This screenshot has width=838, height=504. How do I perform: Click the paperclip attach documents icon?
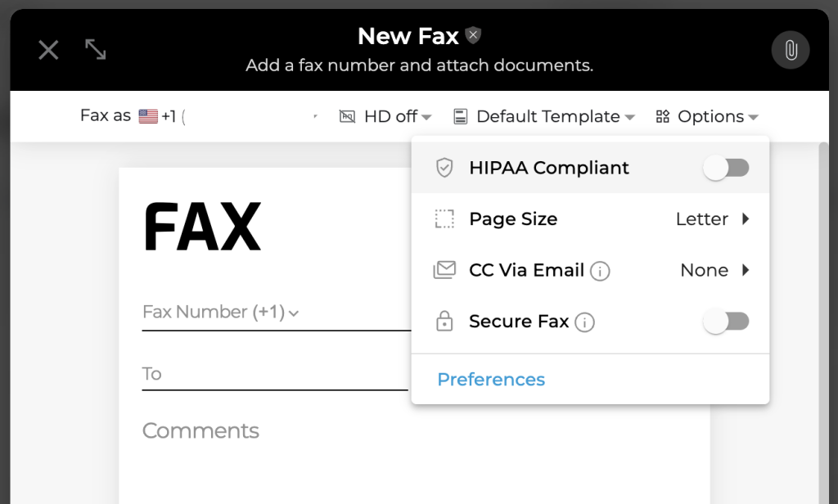coord(791,50)
